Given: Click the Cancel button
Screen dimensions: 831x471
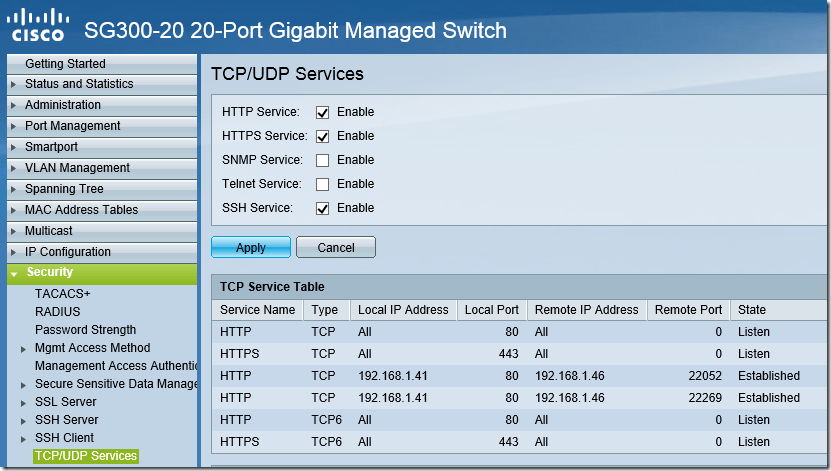Looking at the screenshot, I should click(x=336, y=247).
